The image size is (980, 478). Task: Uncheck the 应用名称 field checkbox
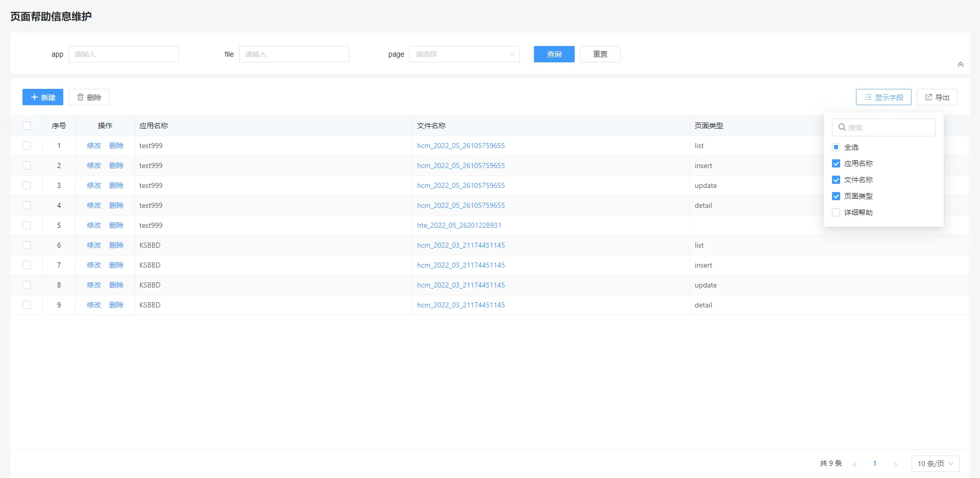836,163
